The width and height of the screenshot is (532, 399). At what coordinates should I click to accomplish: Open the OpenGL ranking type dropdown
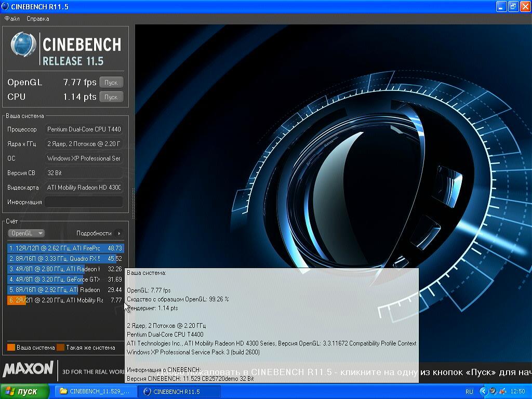click(26, 233)
